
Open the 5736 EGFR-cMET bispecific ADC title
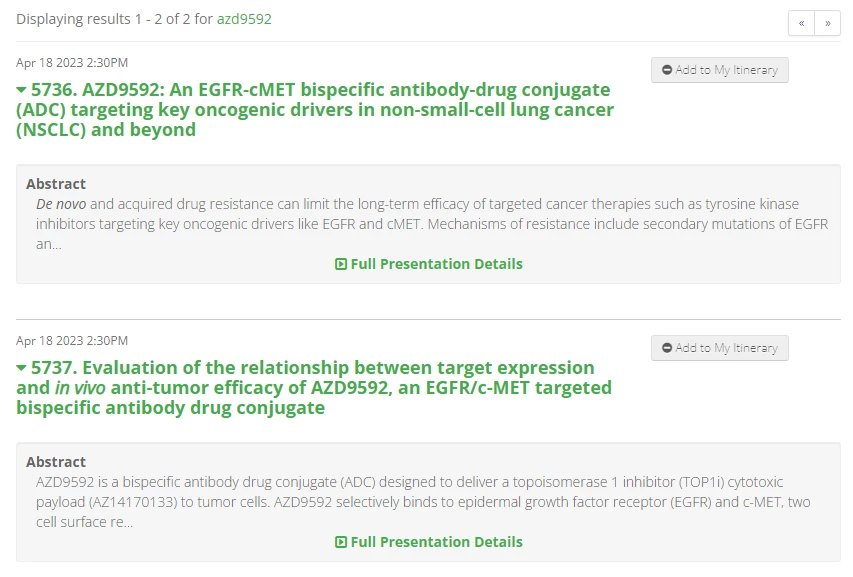click(x=315, y=110)
